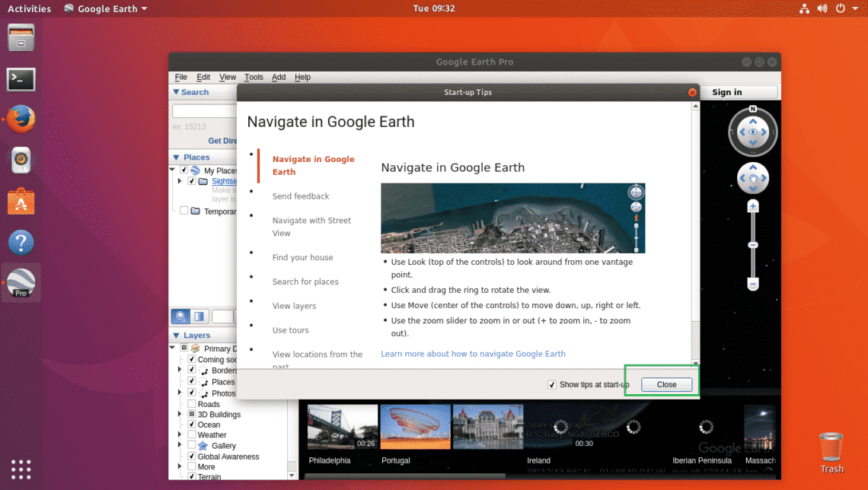The image size is (868, 490).
Task: Click the Look joystick right arrow
Action: pyautogui.click(x=764, y=132)
